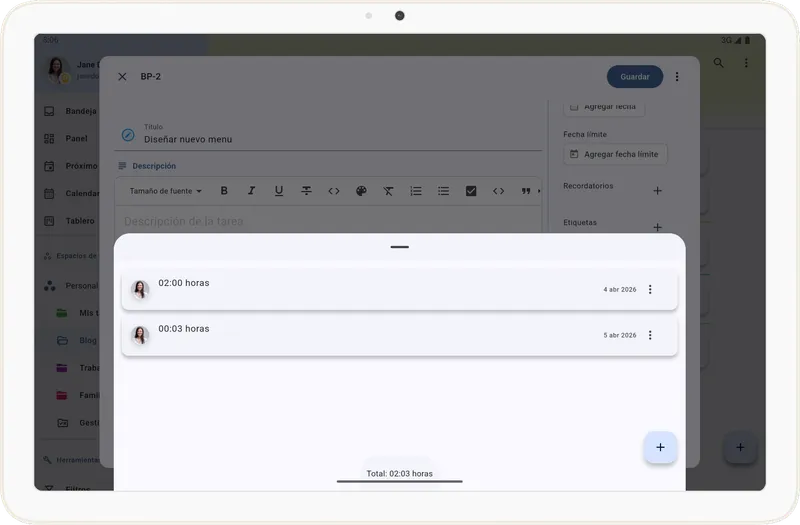Add a tag with Etiquetas plus
The width and height of the screenshot is (800, 525).
tap(658, 227)
